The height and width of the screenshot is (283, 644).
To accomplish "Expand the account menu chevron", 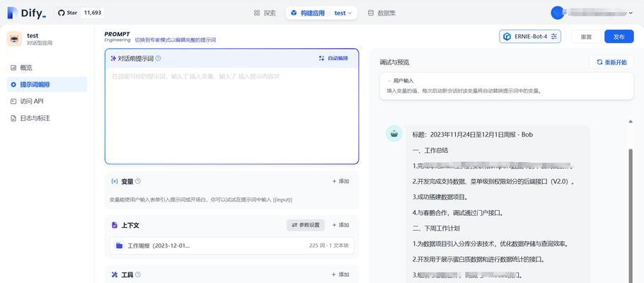I will pyautogui.click(x=631, y=13).
